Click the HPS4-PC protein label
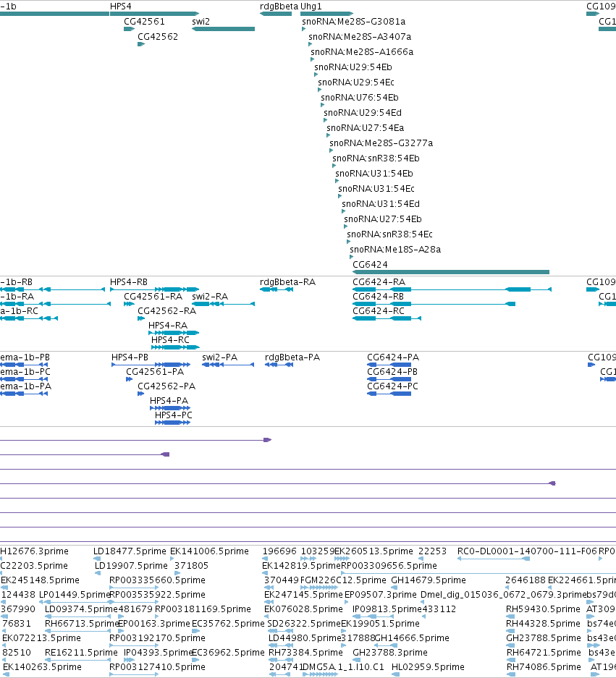 [174, 415]
